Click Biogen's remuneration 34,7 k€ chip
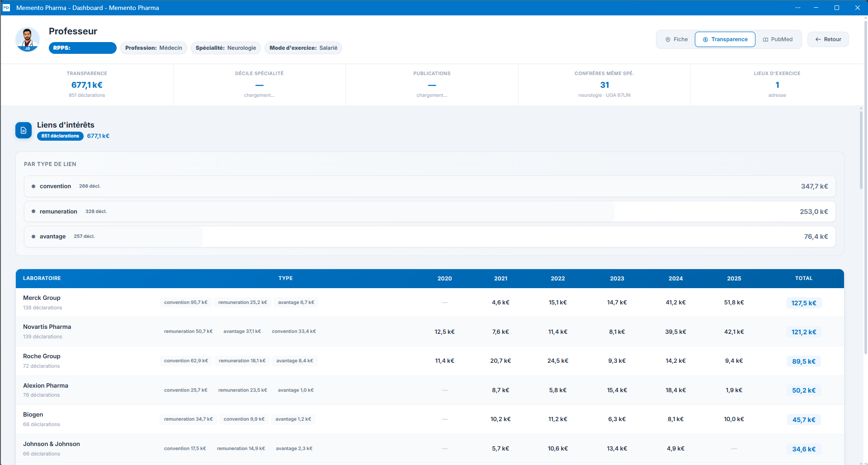 pyautogui.click(x=189, y=419)
